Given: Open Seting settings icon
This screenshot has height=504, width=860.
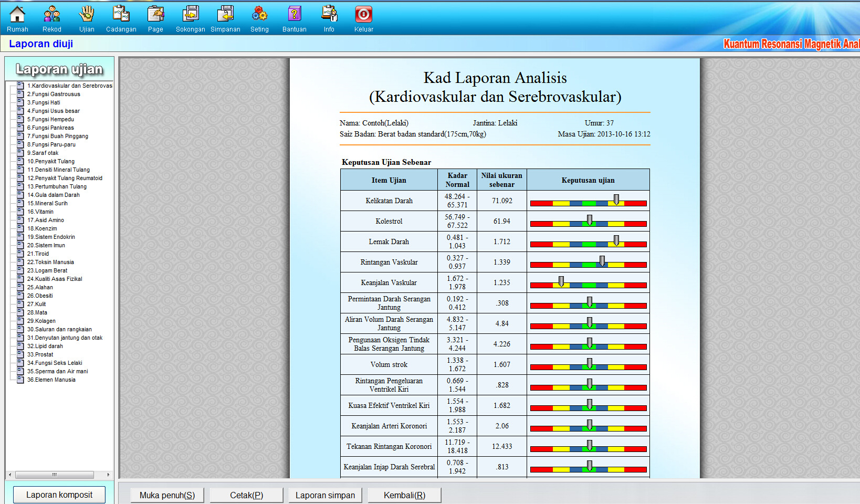Looking at the screenshot, I should 259,15.
